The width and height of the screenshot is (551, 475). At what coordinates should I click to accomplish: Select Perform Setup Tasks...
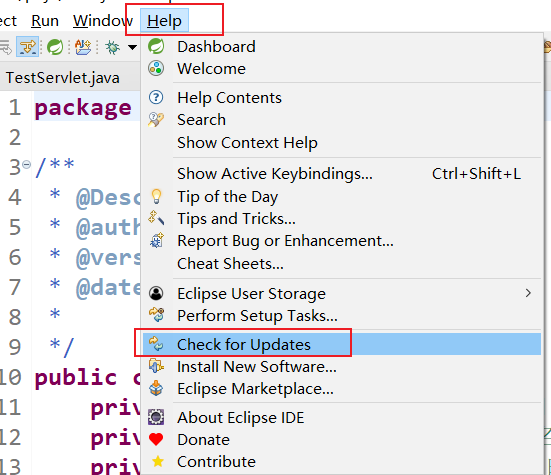257,315
